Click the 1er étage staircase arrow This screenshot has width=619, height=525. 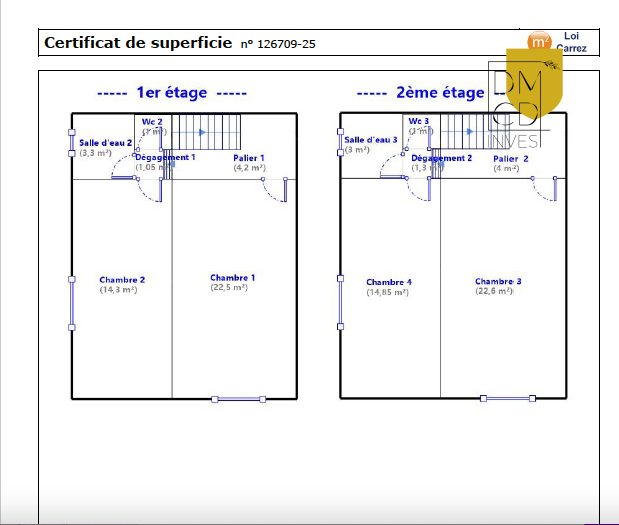coord(203,131)
